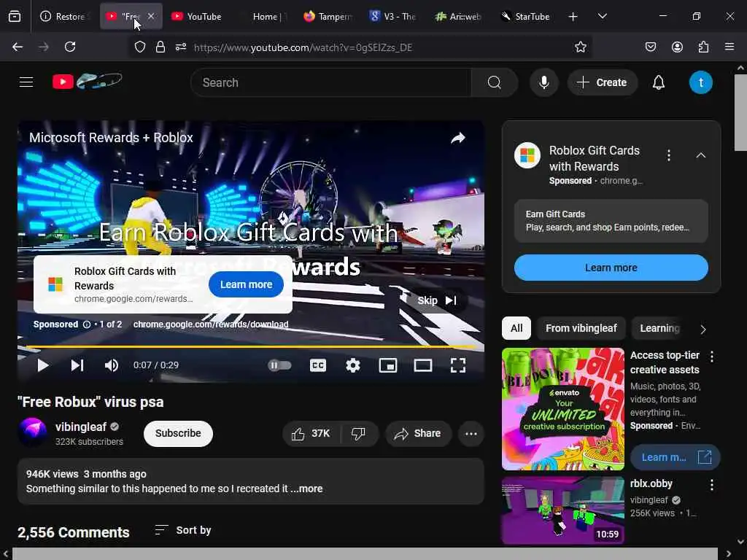Click the YouTube search input field
The image size is (747, 560).
tap(331, 82)
